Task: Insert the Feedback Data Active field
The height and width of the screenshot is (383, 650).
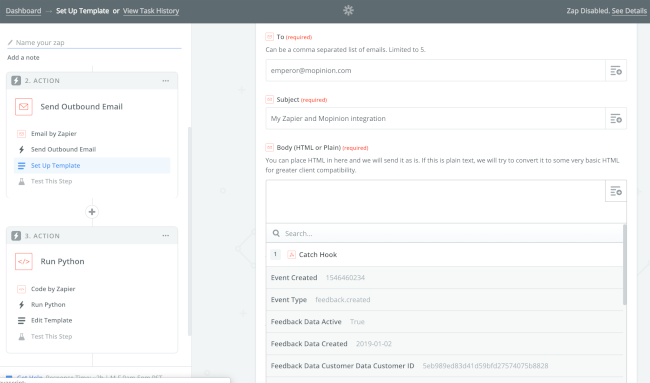Action: point(444,322)
